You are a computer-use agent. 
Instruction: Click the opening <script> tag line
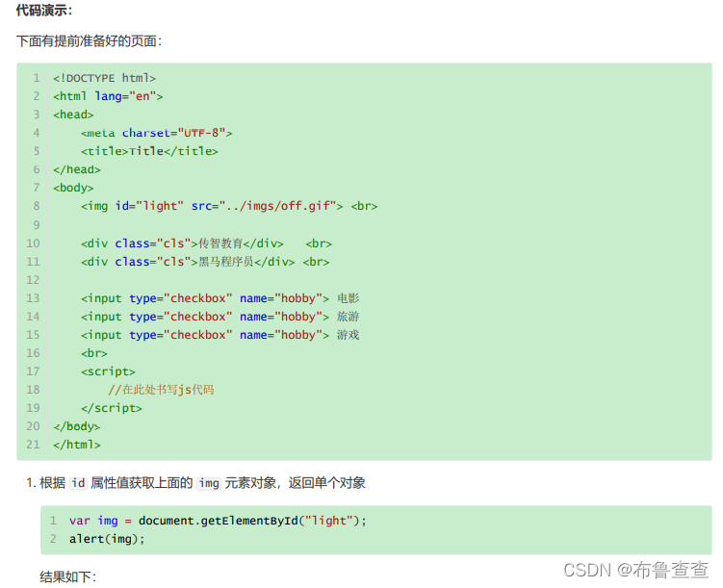click(108, 371)
